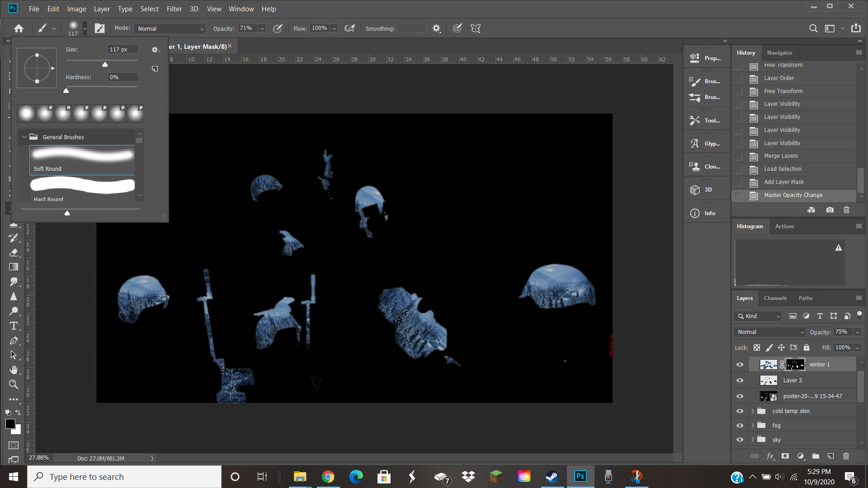Select the Zoom tool
The height and width of the screenshot is (488, 868).
(14, 385)
